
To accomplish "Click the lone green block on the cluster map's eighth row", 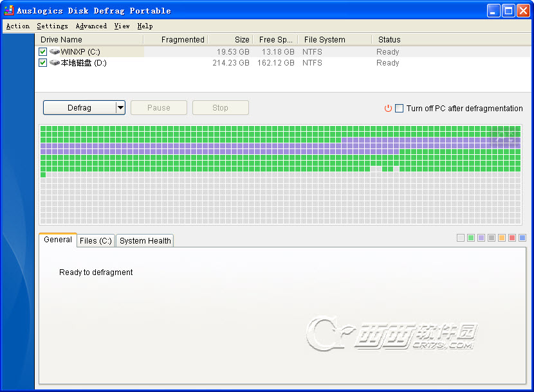I will [43, 175].
